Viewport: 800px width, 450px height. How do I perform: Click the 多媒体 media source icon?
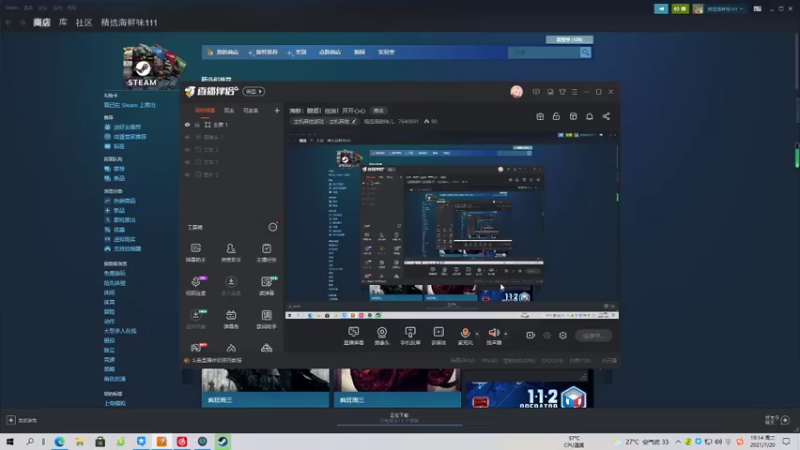click(x=438, y=336)
